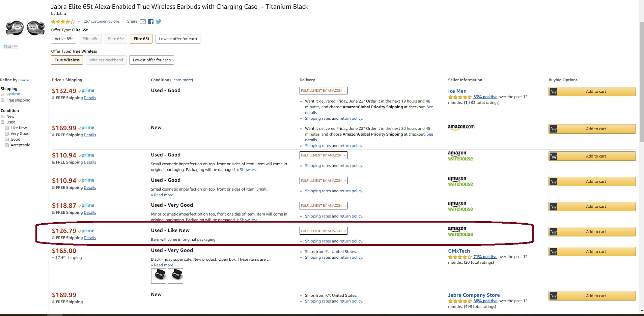The height and width of the screenshot is (316, 644).
Task: Select the Active 65t offer type
Action: [x=64, y=39]
